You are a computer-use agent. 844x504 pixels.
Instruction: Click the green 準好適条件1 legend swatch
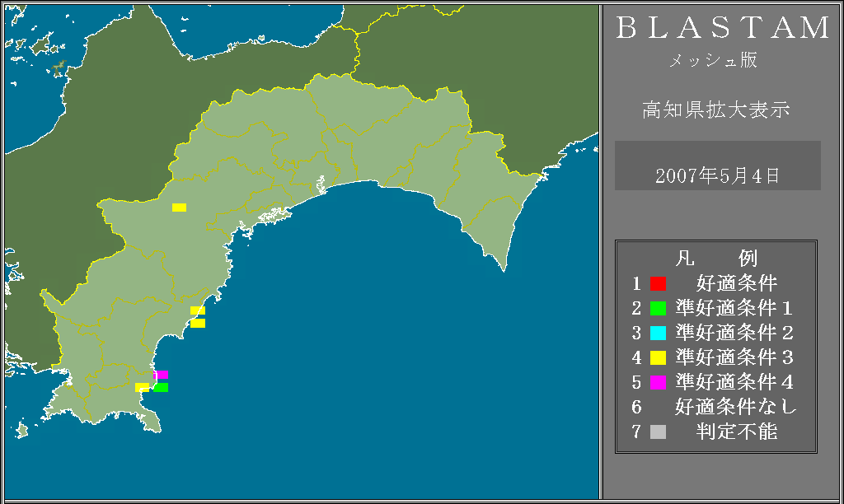pos(658,309)
